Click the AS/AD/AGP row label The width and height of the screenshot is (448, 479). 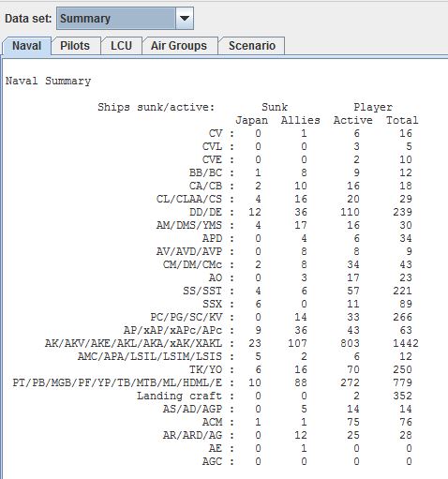point(193,409)
